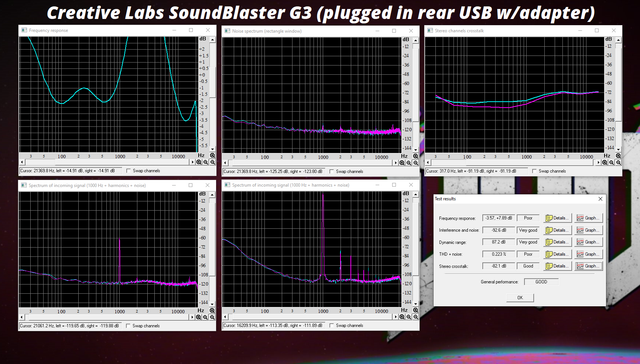Open Details for Dynamic range result

(x=558, y=242)
